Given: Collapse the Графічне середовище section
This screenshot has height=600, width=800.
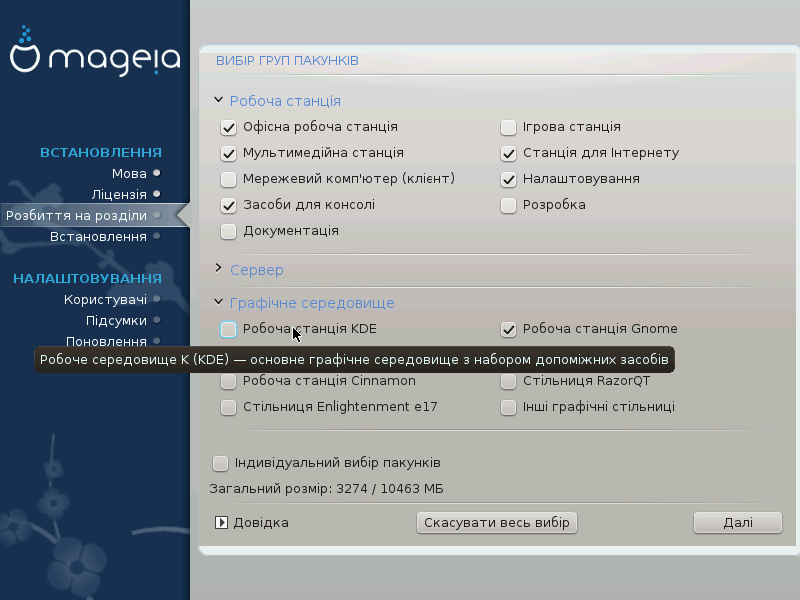Looking at the screenshot, I should click(218, 302).
